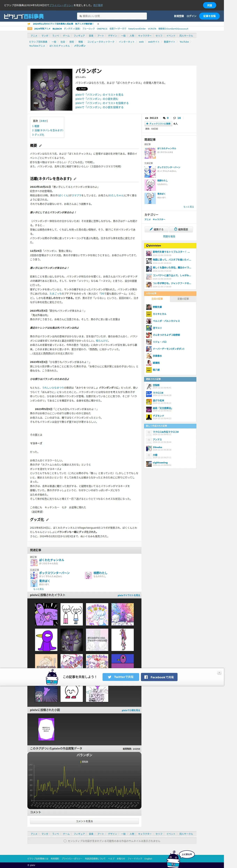Image resolution: width=237 pixels, height=868 pixels.
Task: Switch to 注目の記事 tab
Action: tap(157, 299)
